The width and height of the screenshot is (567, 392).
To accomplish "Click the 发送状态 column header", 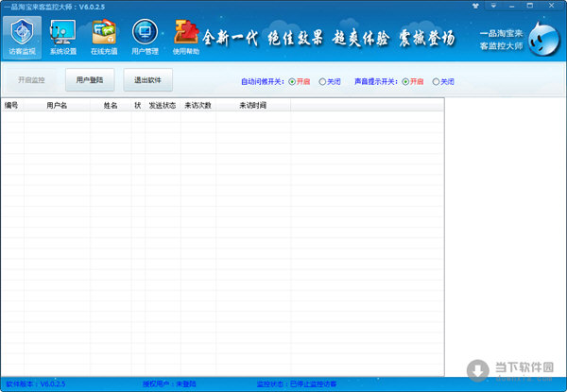I will click(x=163, y=105).
